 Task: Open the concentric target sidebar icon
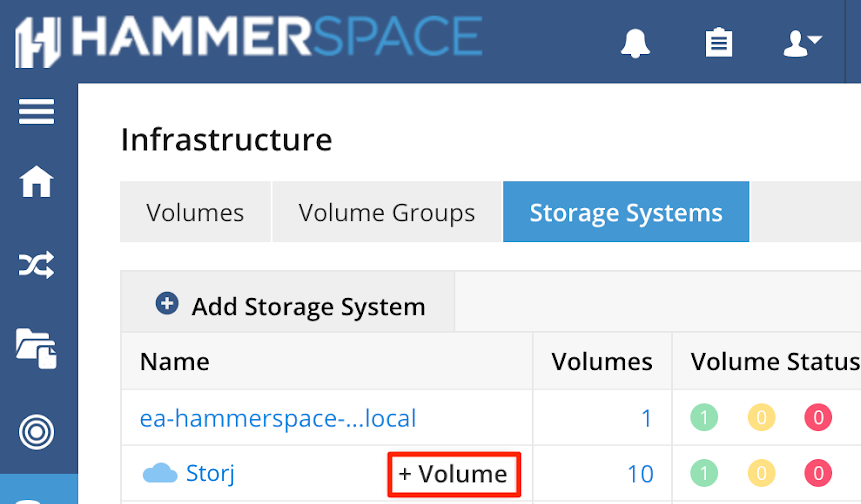click(36, 432)
